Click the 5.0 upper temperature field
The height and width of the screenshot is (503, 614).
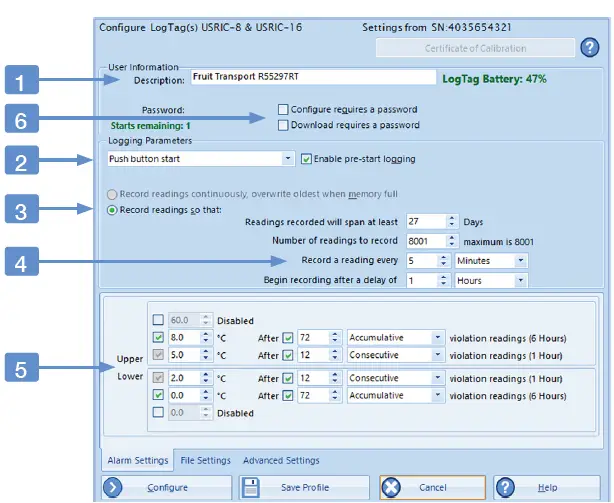[x=184, y=355]
